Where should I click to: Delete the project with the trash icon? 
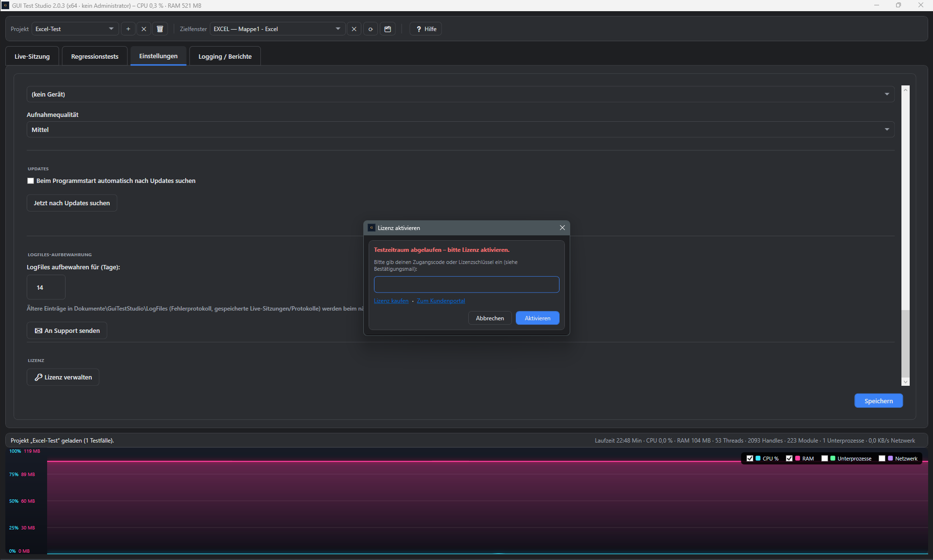coord(160,29)
